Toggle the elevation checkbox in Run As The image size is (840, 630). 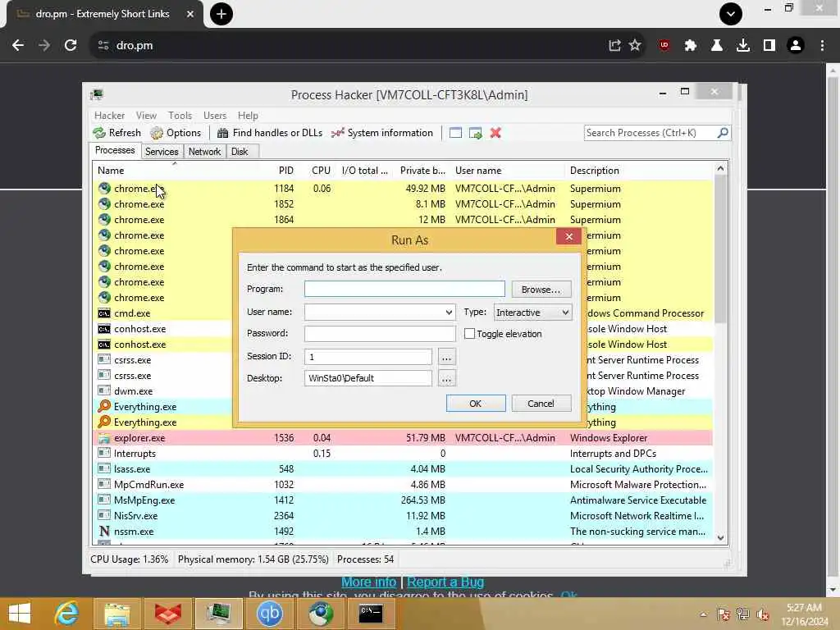tap(469, 334)
